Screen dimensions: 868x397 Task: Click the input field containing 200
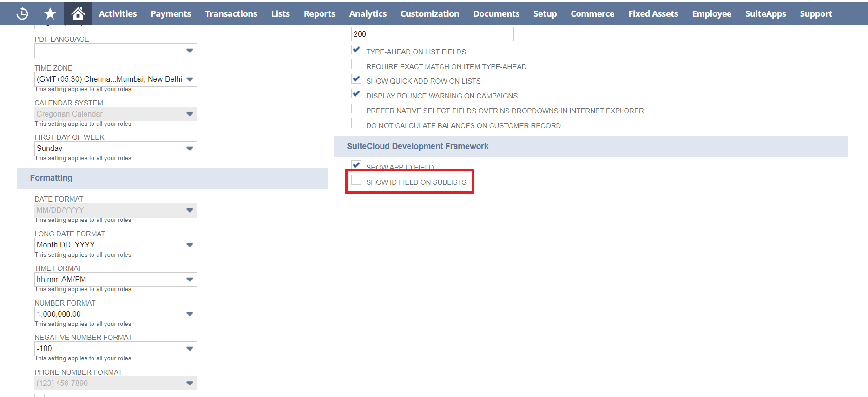point(432,34)
